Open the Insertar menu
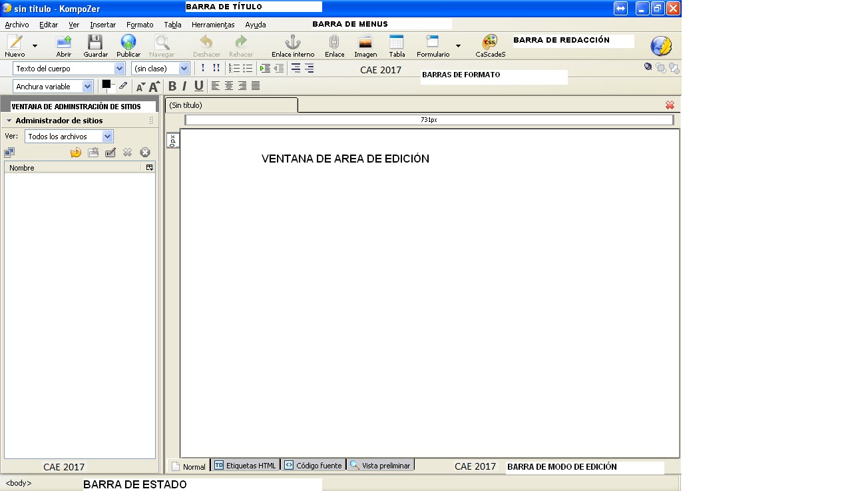Screen dimensions: 868x491 [x=103, y=25]
